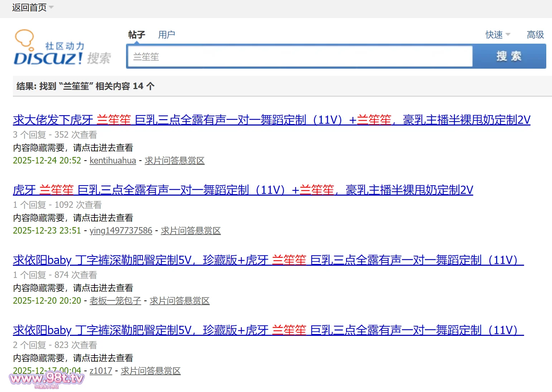Expand the 返回首页 dropdown arrow
The height and width of the screenshot is (392, 552).
[51, 8]
